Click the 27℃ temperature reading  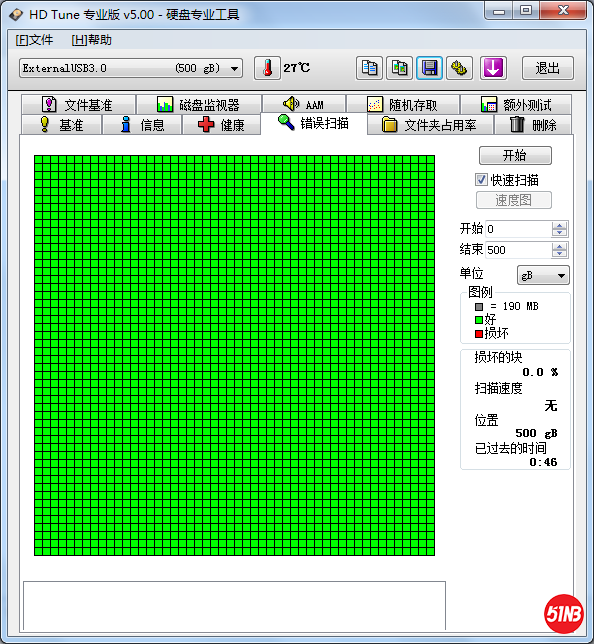tap(297, 68)
